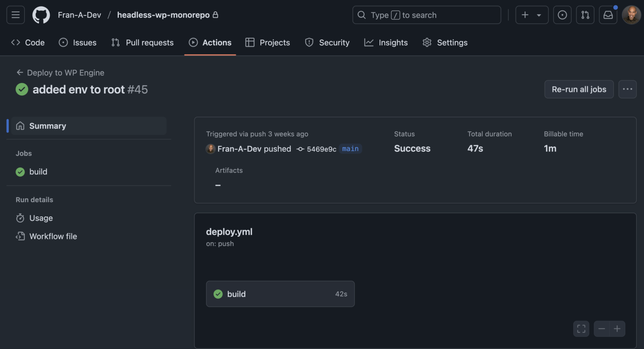Click the search field in the top bar
This screenshot has height=349, width=644.
[426, 15]
